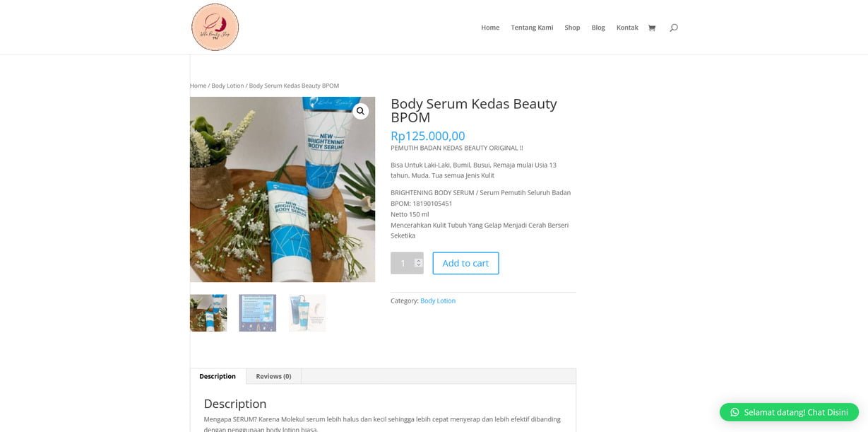Click the search magnifier icon in navigation
The height and width of the screenshot is (432, 868).
coord(674,28)
